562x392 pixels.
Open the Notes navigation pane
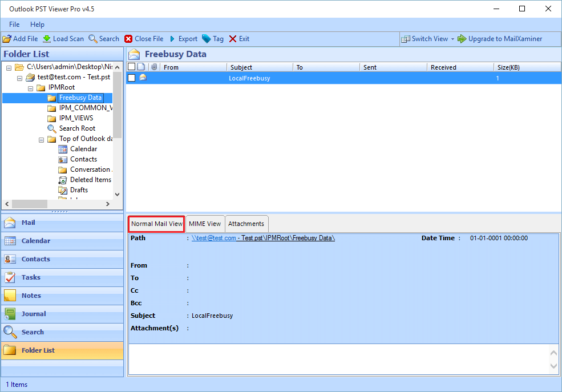(62, 296)
